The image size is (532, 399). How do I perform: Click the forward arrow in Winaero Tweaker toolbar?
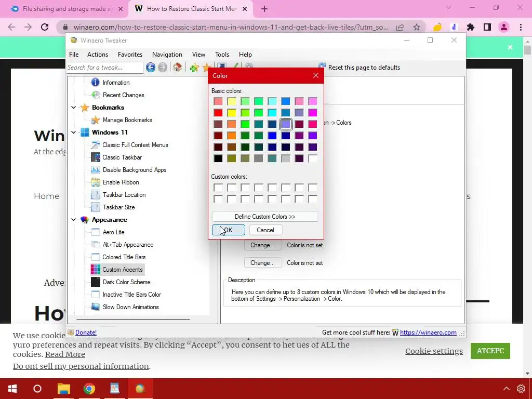163,67
